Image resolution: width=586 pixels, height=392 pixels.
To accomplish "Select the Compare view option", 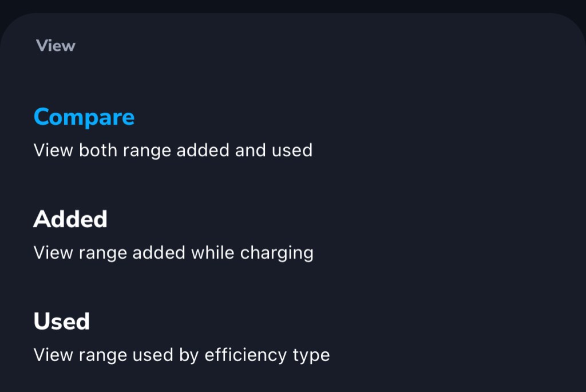I will click(84, 117).
